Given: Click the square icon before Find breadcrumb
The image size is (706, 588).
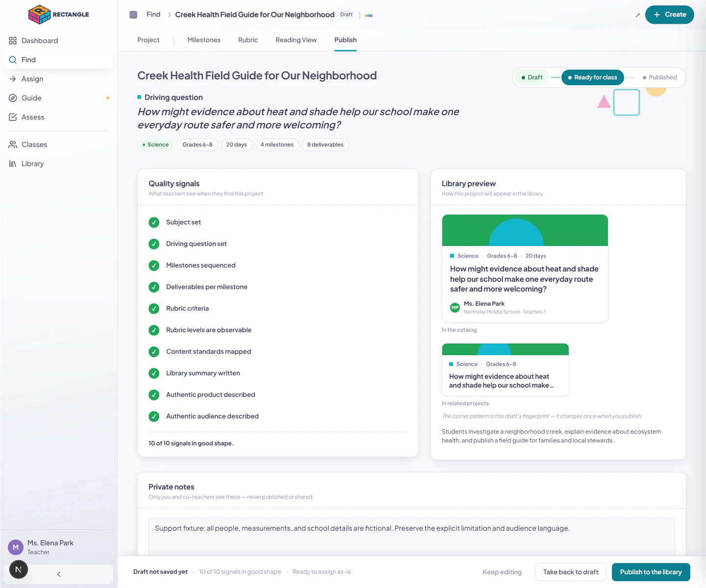Looking at the screenshot, I should 133,15.
